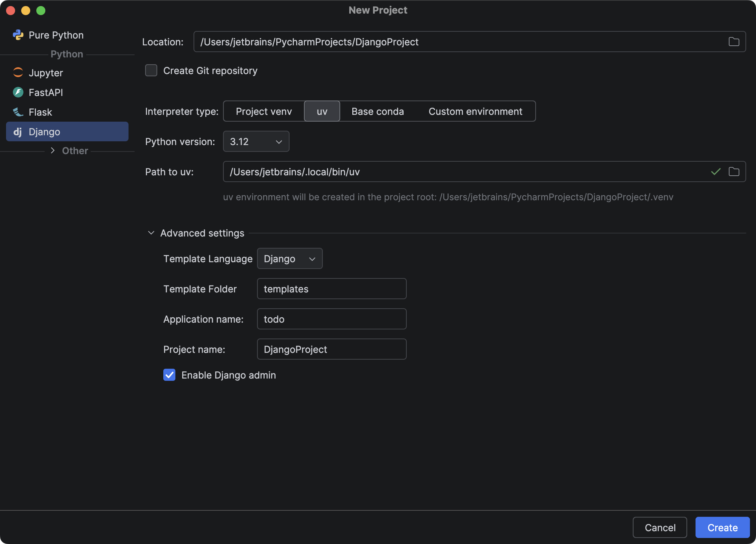Click the Cancel button

pos(660,527)
